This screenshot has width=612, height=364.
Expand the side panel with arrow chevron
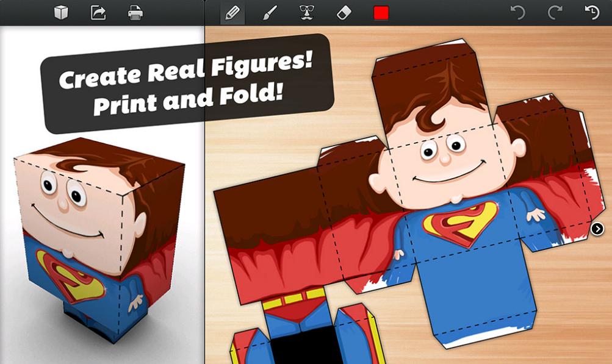tap(597, 229)
